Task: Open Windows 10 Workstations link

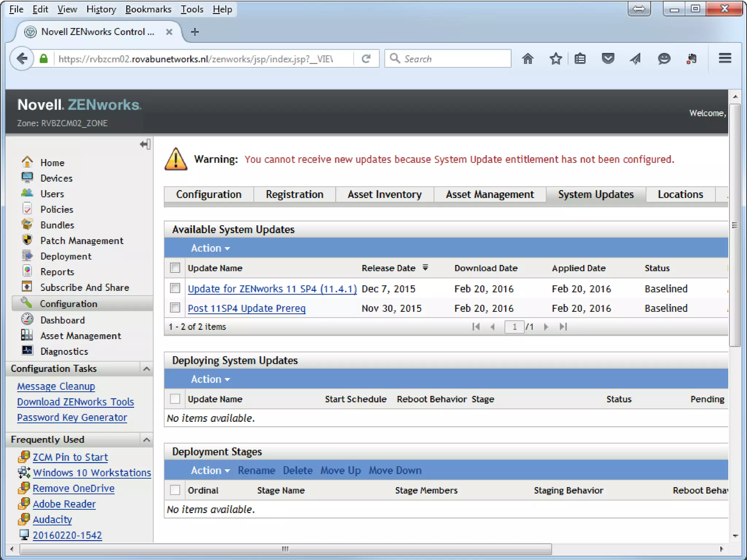Action: [x=92, y=473]
